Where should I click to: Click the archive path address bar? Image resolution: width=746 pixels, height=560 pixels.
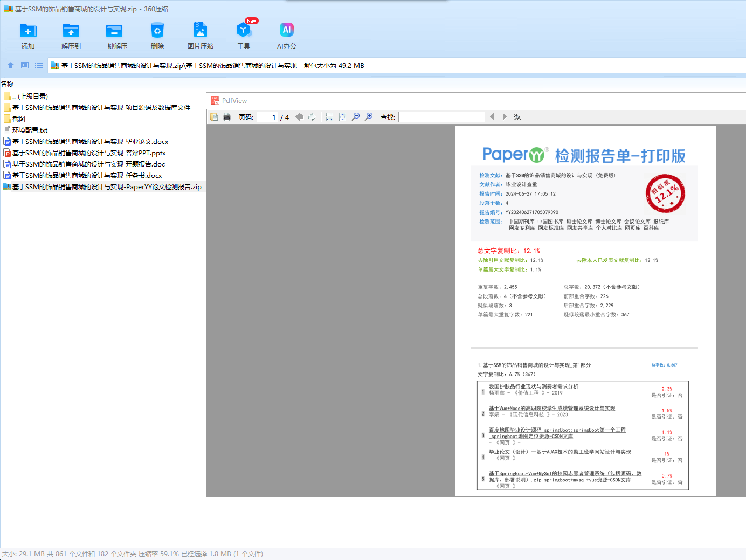(396, 65)
